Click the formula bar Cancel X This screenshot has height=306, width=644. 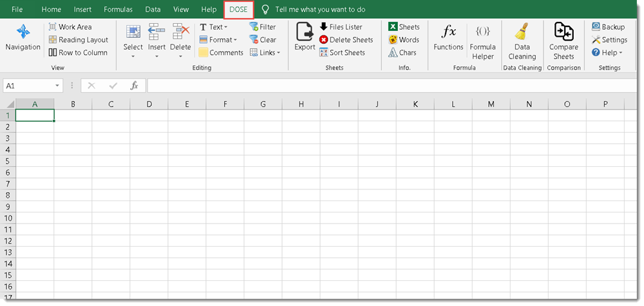tap(91, 86)
